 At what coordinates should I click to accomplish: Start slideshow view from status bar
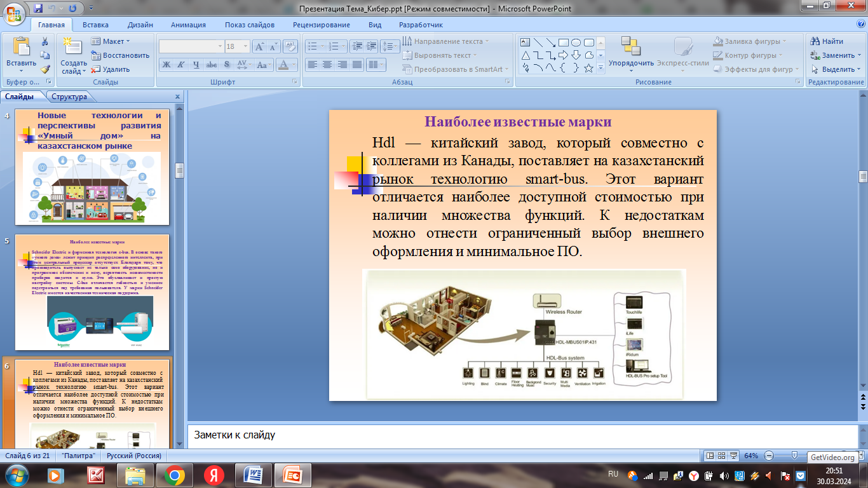click(734, 456)
